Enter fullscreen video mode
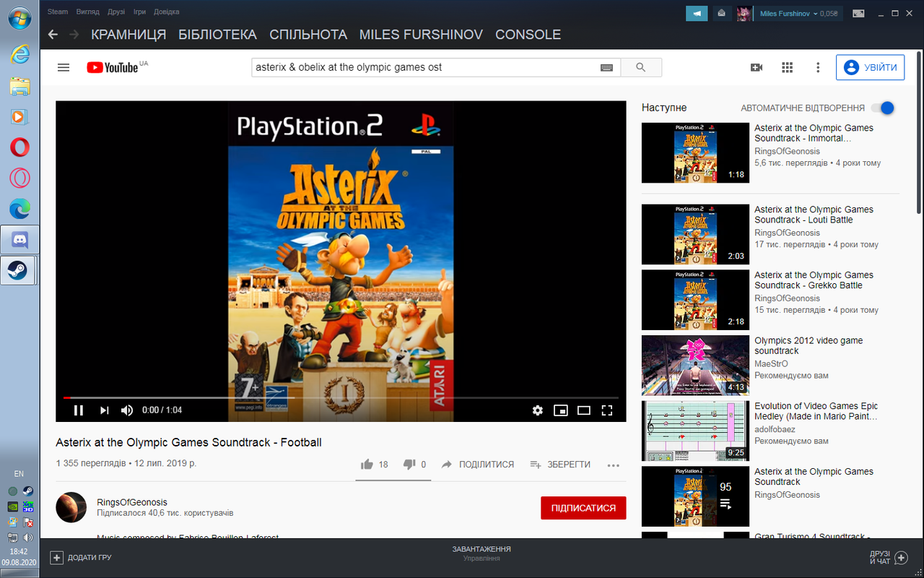 607,410
